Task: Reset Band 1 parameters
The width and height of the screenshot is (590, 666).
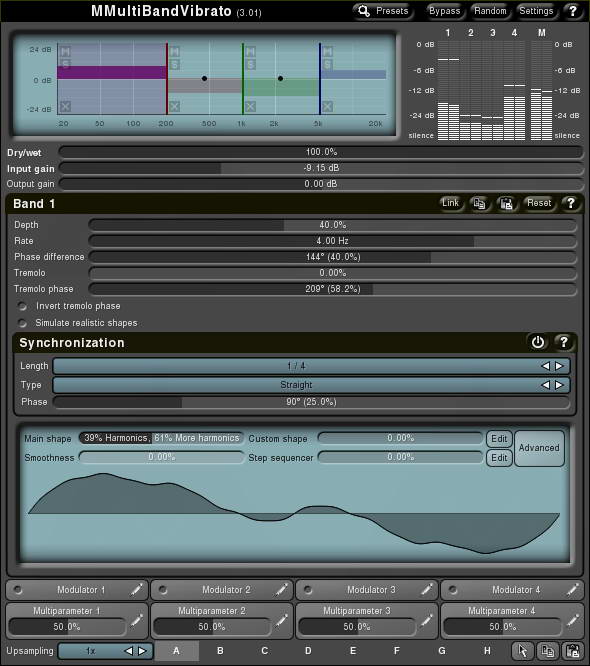Action: [x=539, y=203]
